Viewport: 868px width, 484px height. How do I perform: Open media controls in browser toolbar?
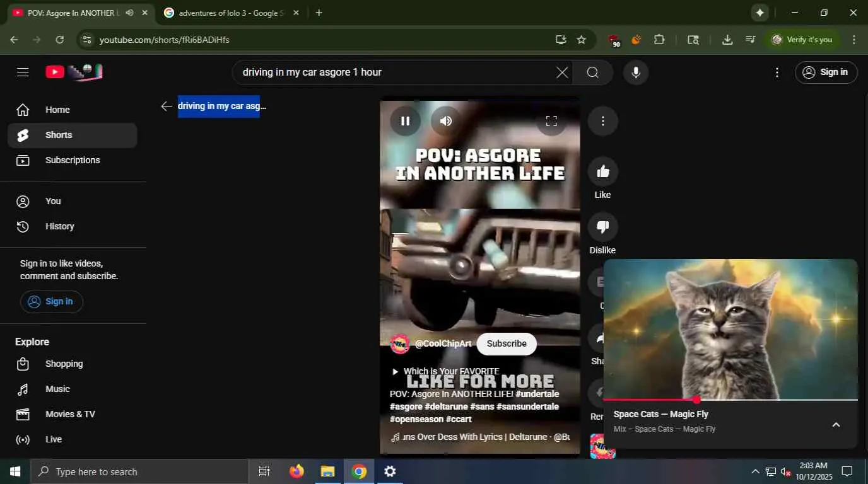(x=750, y=40)
